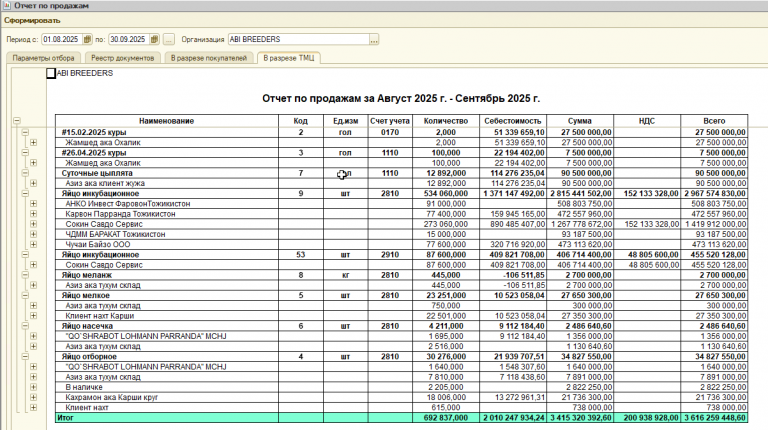Click total НДС value 200 938 928,00
The image size is (768, 430).
pos(651,418)
